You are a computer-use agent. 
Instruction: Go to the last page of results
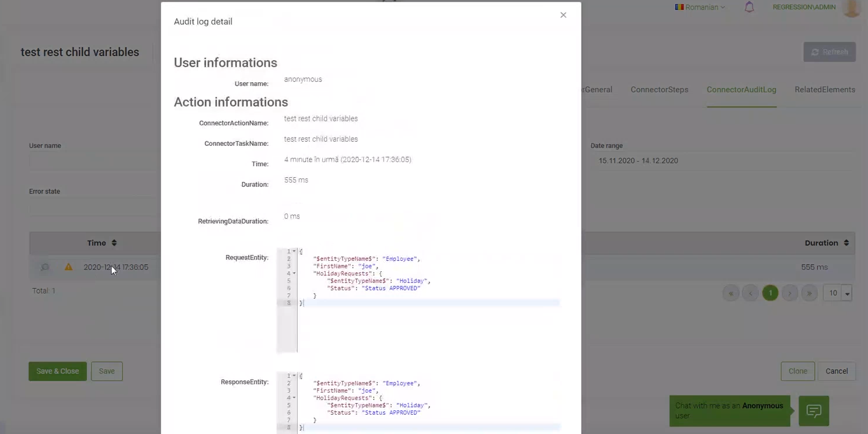click(809, 293)
